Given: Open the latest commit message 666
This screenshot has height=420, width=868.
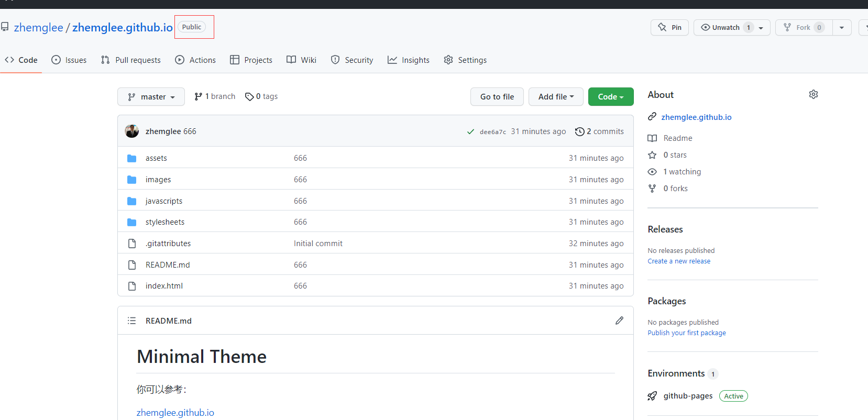Looking at the screenshot, I should [x=190, y=131].
